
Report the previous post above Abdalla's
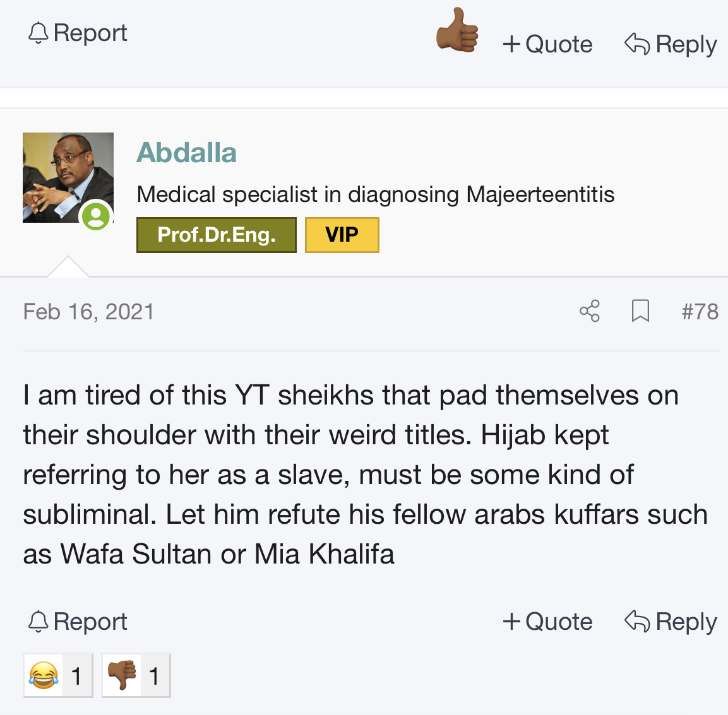click(x=78, y=33)
